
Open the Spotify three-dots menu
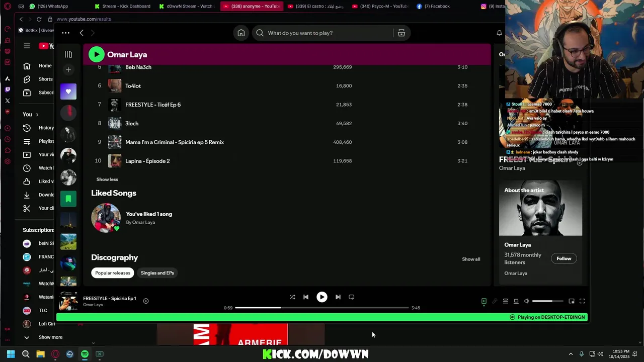(65, 33)
